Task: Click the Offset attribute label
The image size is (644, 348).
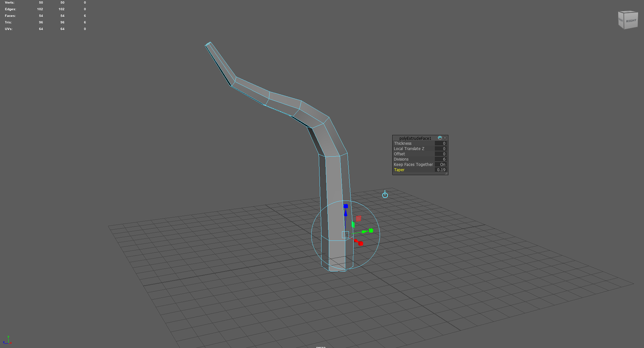Action: pos(399,154)
